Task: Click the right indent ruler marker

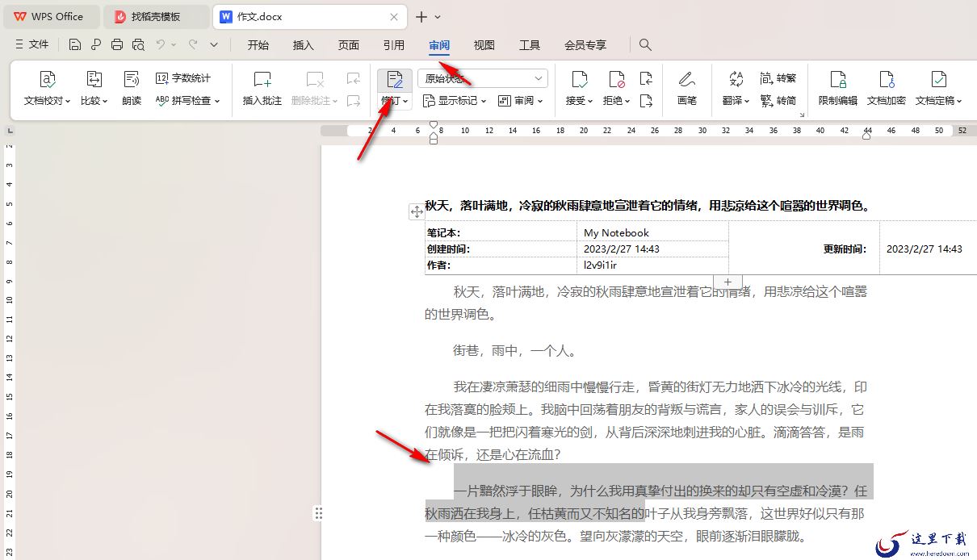Action: tap(866, 136)
